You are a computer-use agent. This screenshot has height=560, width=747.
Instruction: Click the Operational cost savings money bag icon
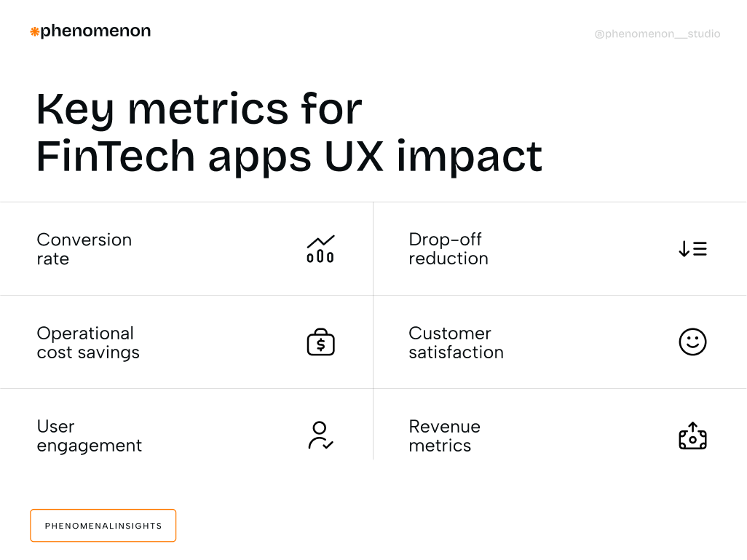[x=320, y=342]
